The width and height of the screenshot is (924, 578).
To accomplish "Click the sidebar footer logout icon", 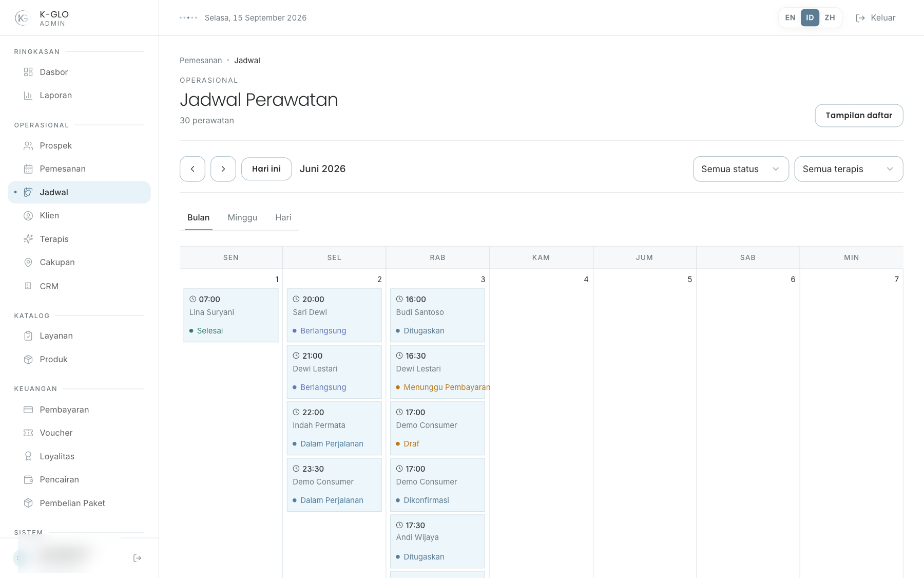I will (x=137, y=558).
